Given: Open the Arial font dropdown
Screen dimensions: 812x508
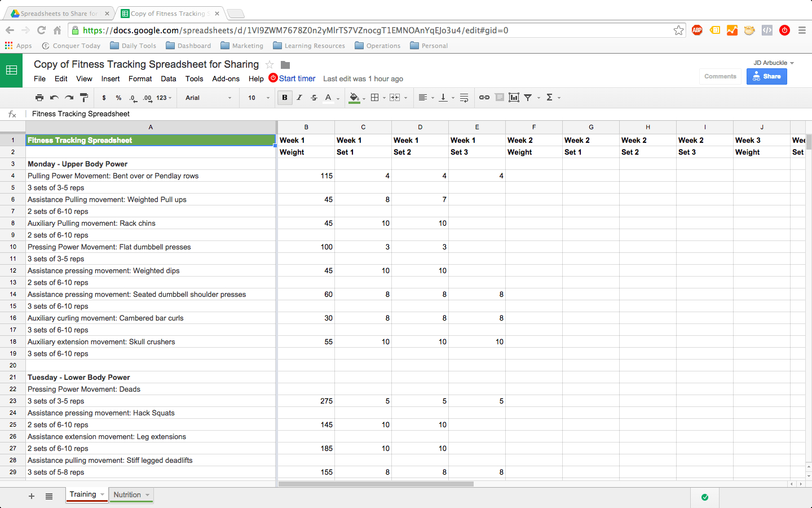Looking at the screenshot, I should (x=208, y=98).
